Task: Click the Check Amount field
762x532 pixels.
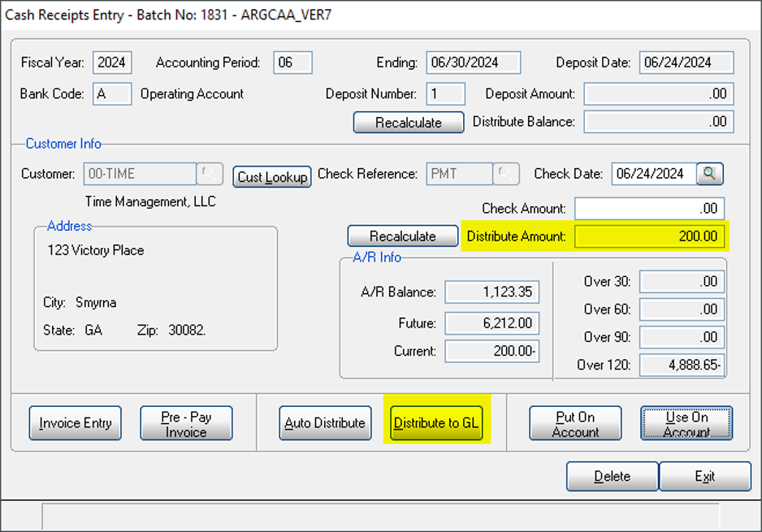Action: click(650, 209)
